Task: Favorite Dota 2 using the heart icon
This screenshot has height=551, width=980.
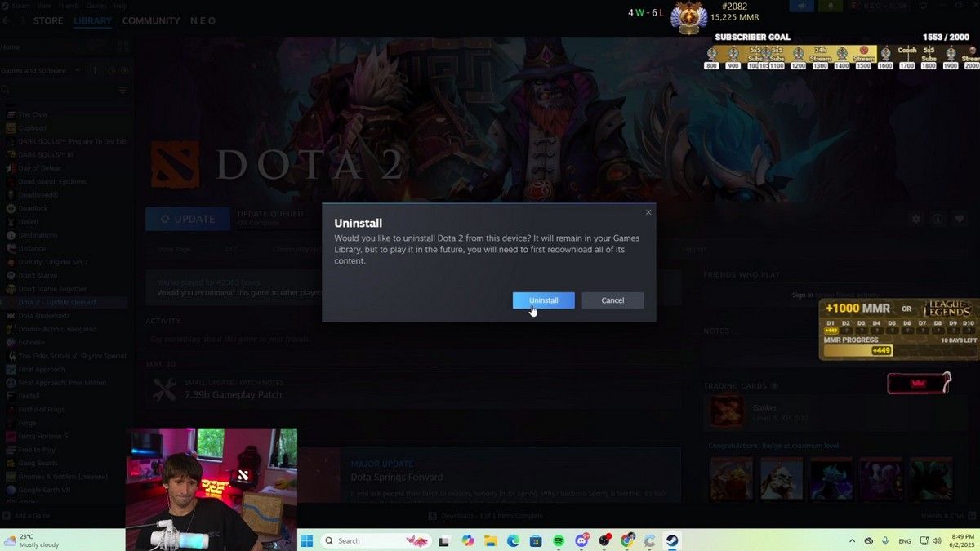Action: tap(960, 219)
